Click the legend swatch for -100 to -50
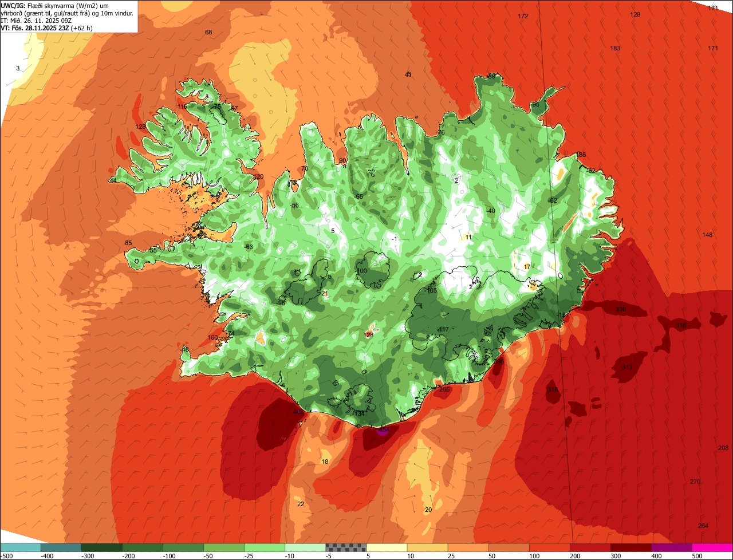The height and width of the screenshot is (560, 733). click(x=183, y=547)
